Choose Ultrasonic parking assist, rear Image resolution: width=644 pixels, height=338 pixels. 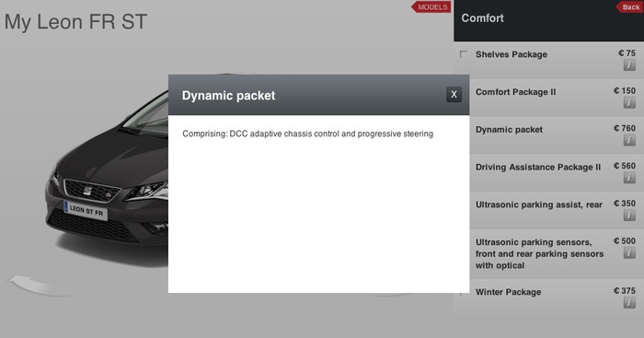coord(539,204)
